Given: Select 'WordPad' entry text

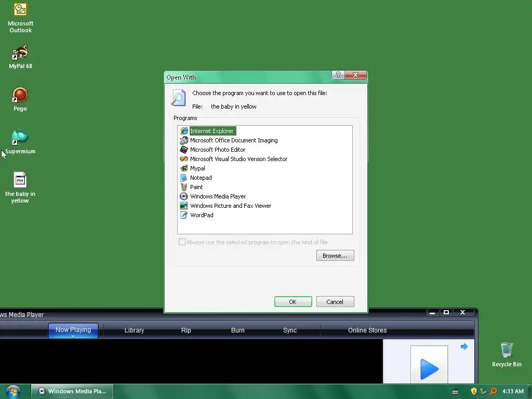Looking at the screenshot, I should pyautogui.click(x=202, y=215).
